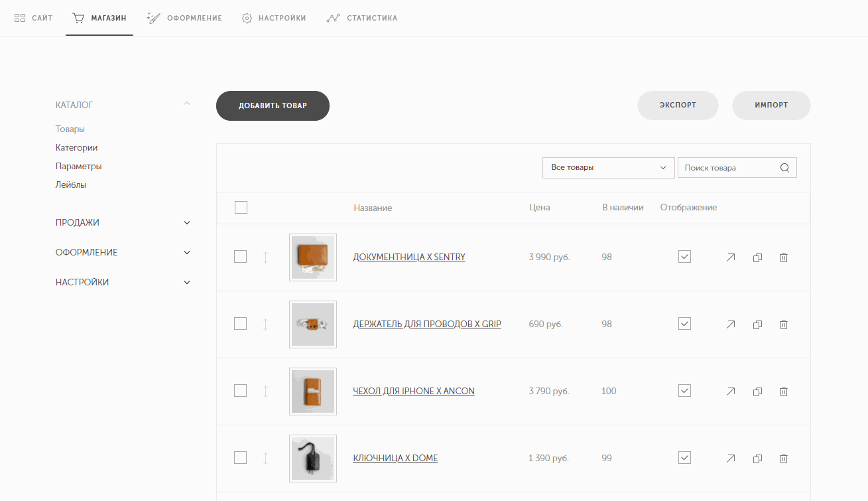Delete the Держатель для проводов X Grip product
The width and height of the screenshot is (868, 501).
point(784,324)
